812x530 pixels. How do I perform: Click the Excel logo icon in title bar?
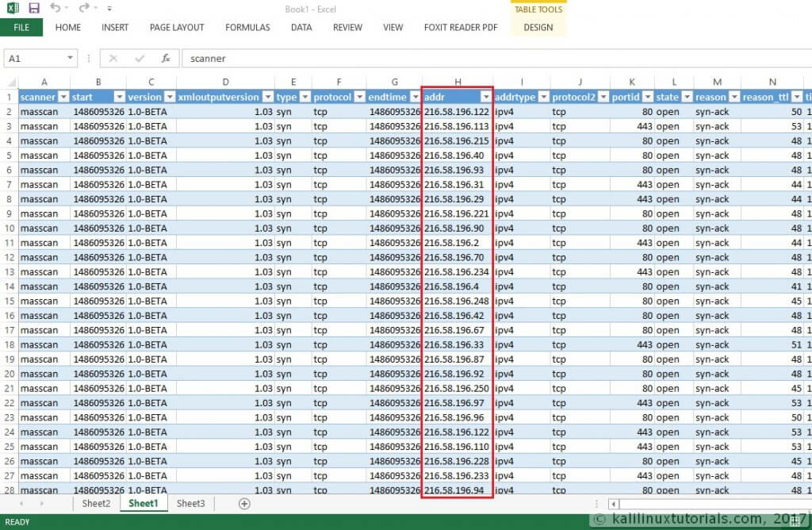[13, 8]
